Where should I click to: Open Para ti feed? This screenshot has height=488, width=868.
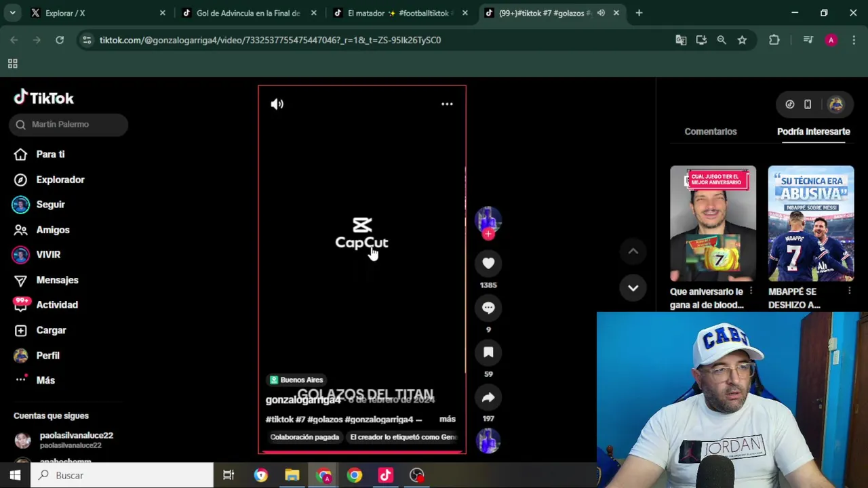[50, 155]
